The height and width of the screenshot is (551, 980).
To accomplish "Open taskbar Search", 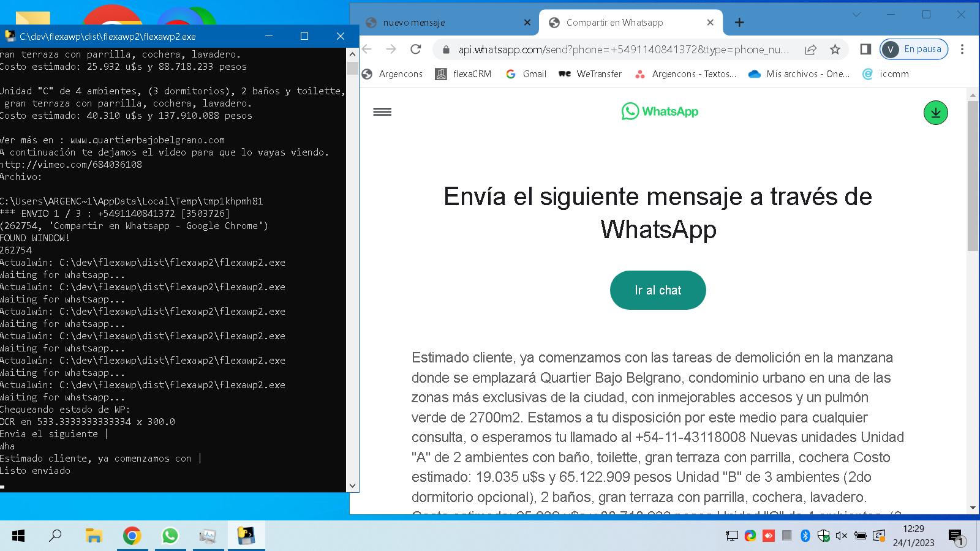I will (55, 536).
